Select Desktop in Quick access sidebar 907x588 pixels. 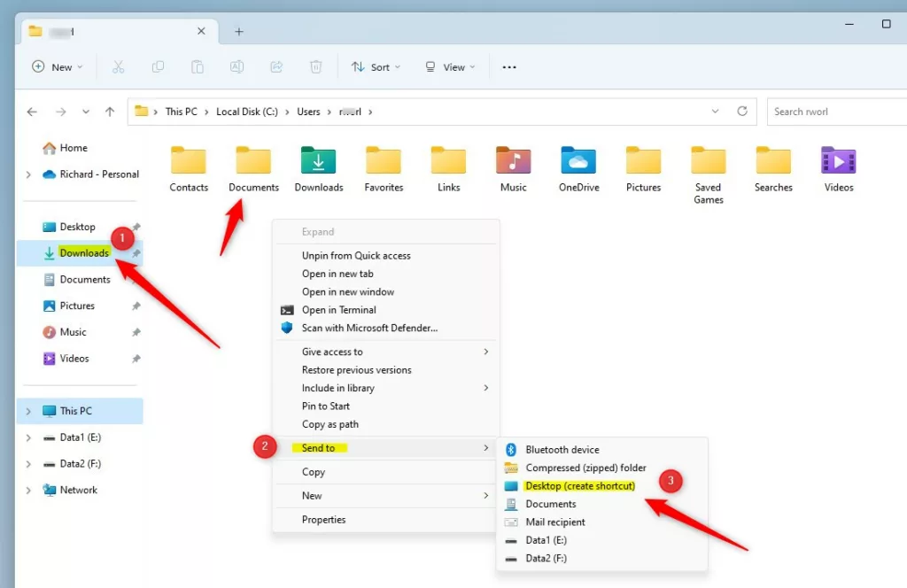[x=80, y=227]
